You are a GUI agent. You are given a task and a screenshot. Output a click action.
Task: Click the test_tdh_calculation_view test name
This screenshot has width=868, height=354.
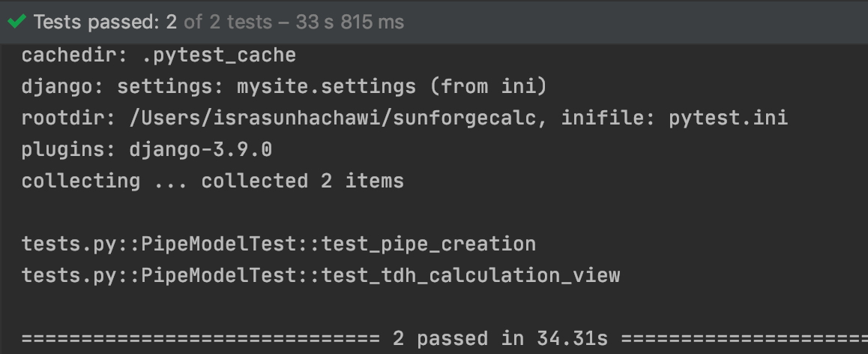tap(471, 276)
